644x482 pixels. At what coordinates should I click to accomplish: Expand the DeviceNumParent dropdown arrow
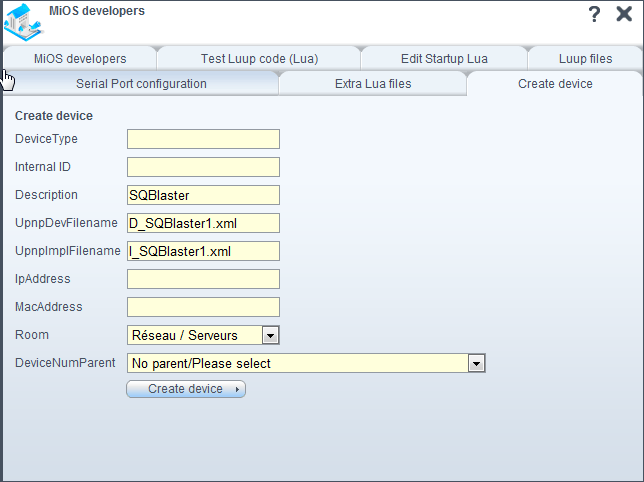point(476,363)
